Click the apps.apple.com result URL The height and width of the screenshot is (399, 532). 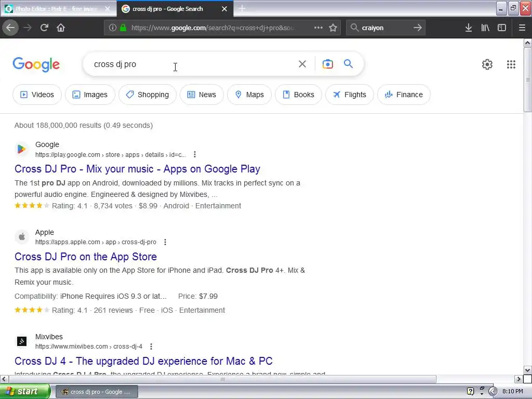point(96,242)
